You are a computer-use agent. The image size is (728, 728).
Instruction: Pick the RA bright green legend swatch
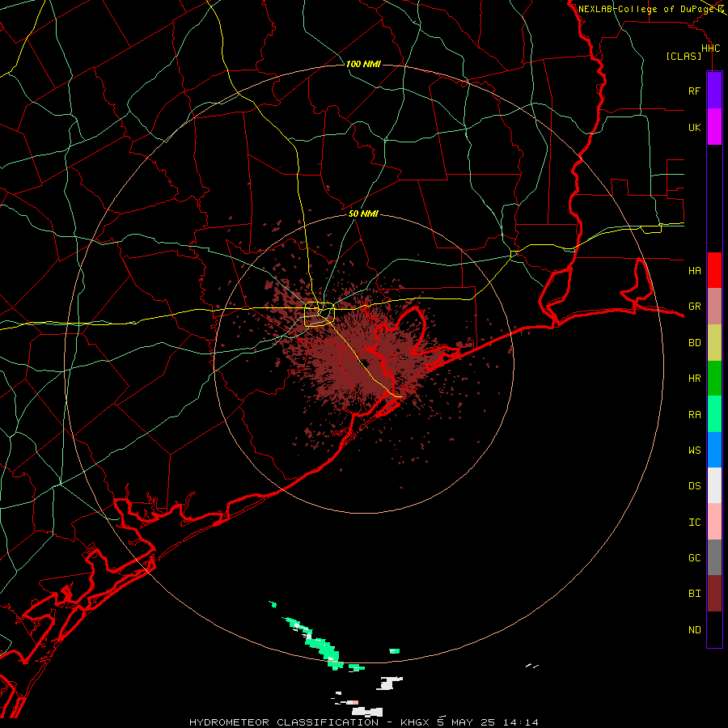[x=714, y=414]
